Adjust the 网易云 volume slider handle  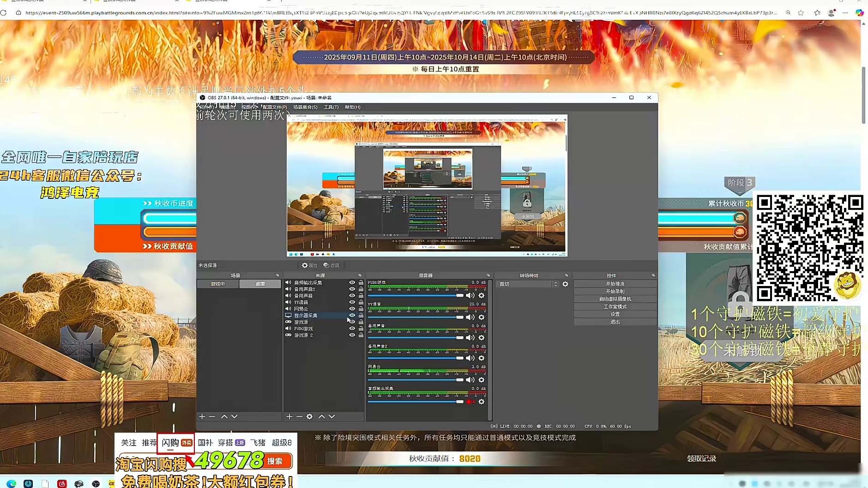click(x=459, y=380)
